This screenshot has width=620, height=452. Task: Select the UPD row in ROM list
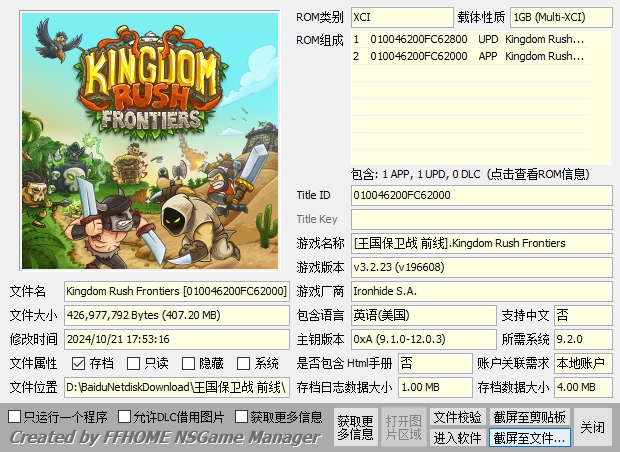480,40
